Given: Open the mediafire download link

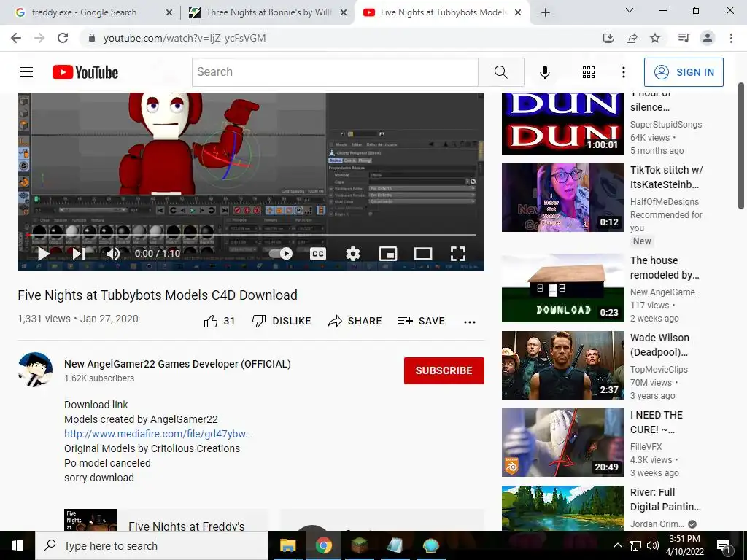Looking at the screenshot, I should (x=158, y=434).
